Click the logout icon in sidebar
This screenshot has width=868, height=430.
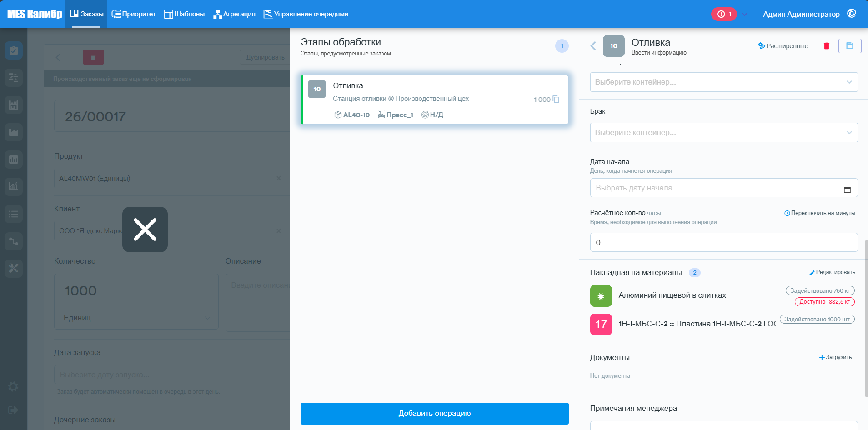click(13, 410)
